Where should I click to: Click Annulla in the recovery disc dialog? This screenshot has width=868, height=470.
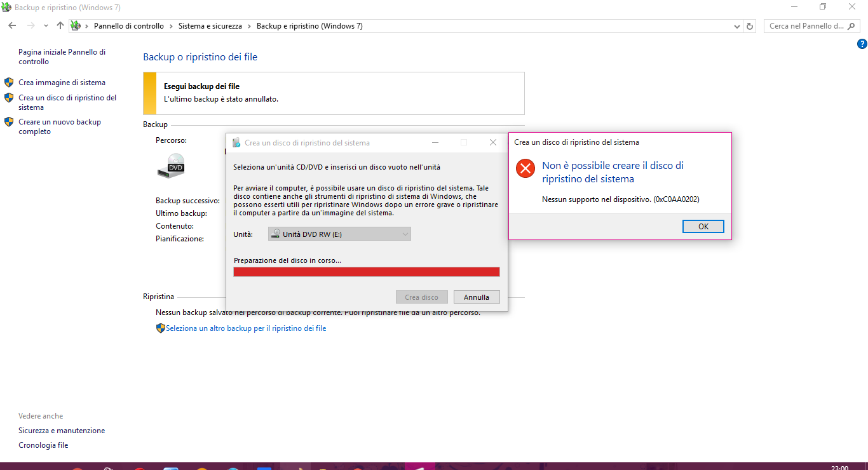tap(477, 297)
